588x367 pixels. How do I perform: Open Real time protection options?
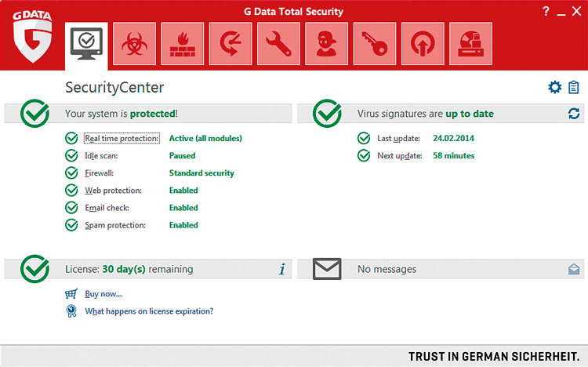pos(122,138)
